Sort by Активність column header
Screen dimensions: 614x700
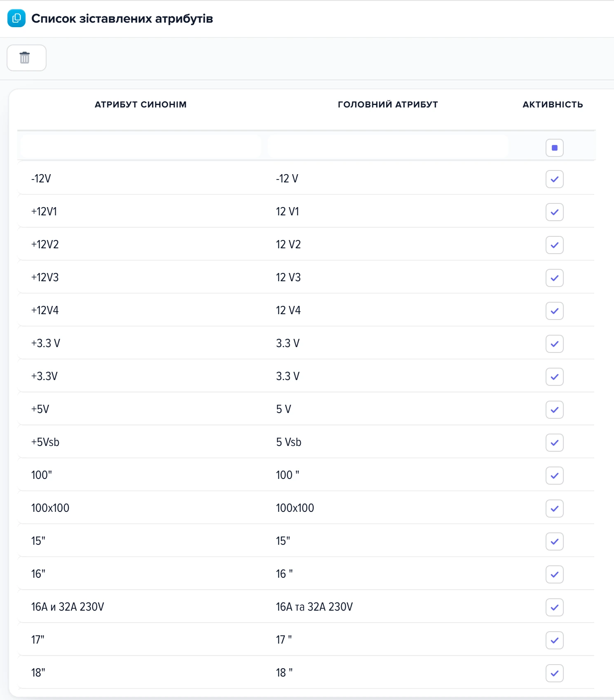coord(553,105)
